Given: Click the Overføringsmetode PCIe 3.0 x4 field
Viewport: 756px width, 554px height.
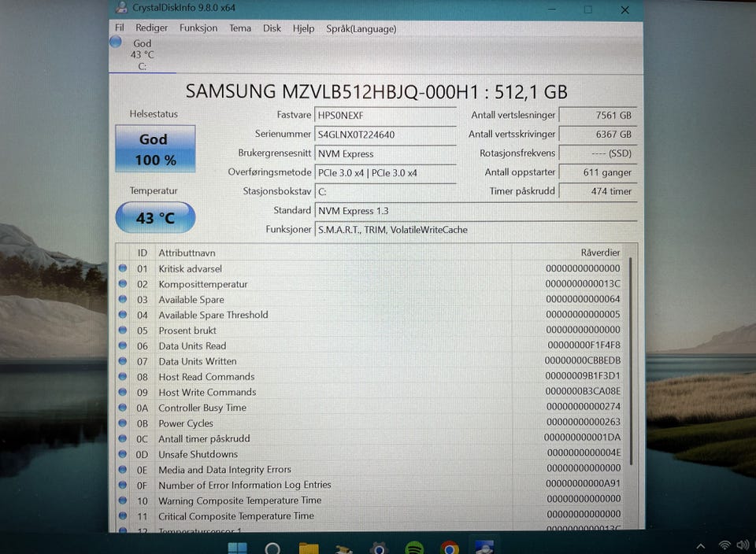Looking at the screenshot, I should coord(385,172).
